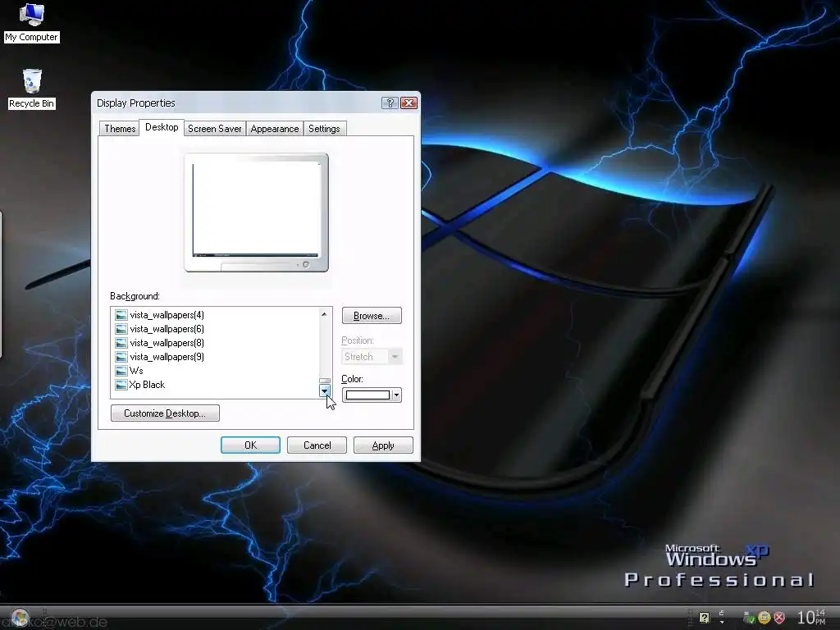Confirm with the OK button
The image size is (840, 630).
[x=250, y=445]
